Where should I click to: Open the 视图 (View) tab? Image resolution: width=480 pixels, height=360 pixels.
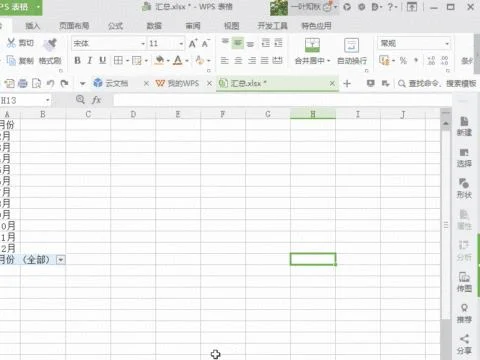click(231, 26)
